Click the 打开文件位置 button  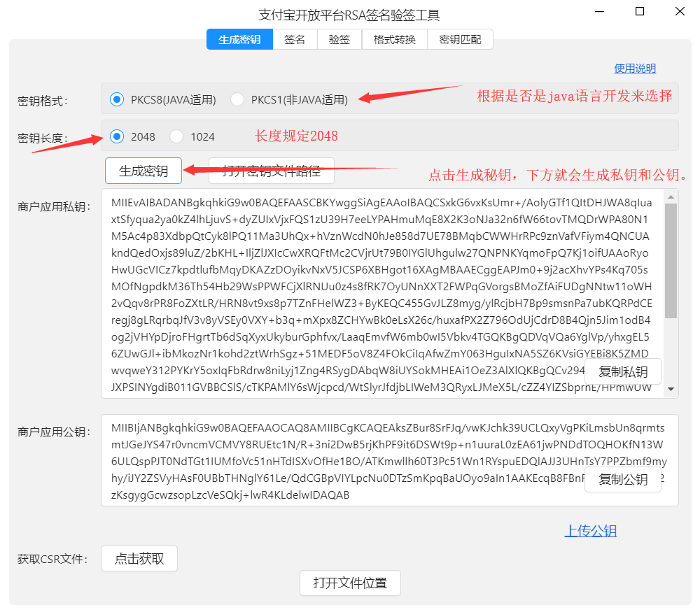(350, 583)
